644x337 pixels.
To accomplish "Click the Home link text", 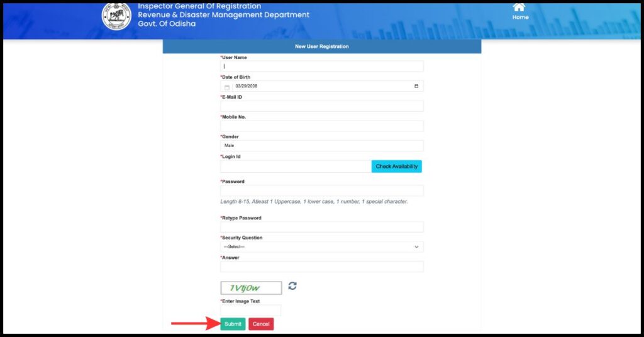I will pos(520,17).
